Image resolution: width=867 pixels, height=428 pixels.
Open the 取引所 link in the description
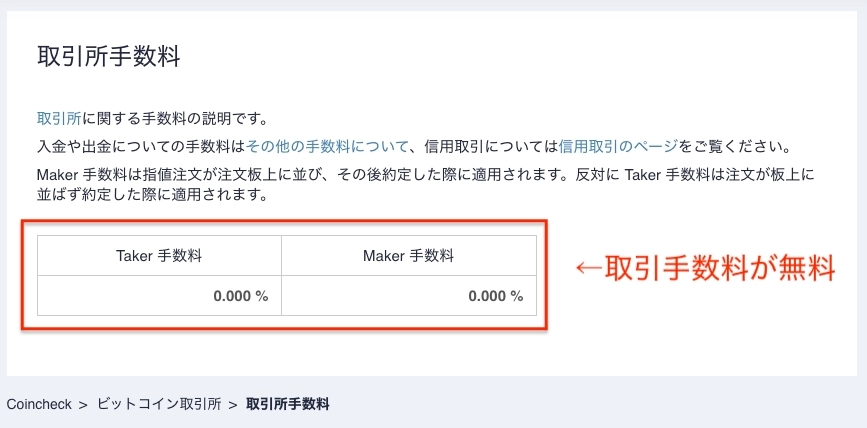coord(59,120)
